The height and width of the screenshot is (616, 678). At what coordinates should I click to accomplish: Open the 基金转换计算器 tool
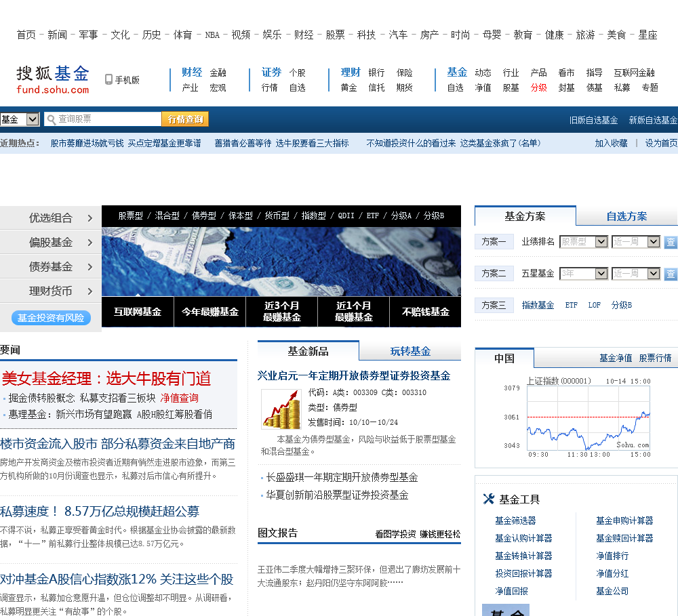click(523, 556)
